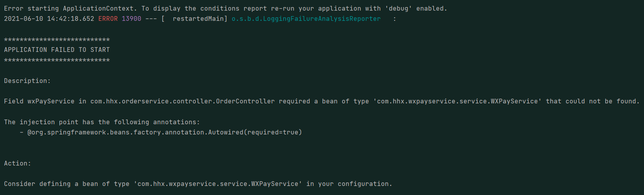
Task: Click the wxPayService field name
Action: (x=51, y=101)
